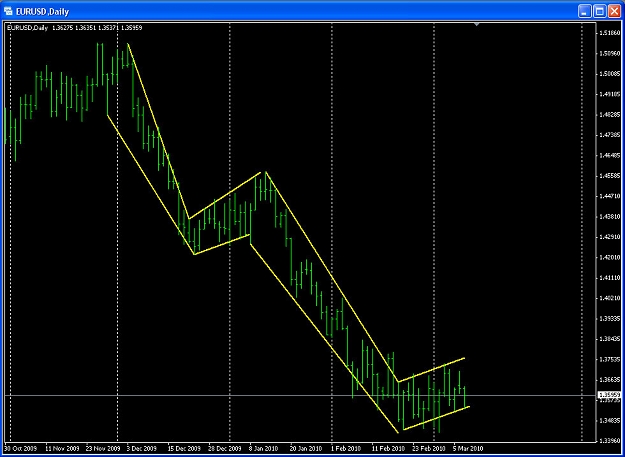Click the 1.41110 price scale label

click(x=609, y=278)
